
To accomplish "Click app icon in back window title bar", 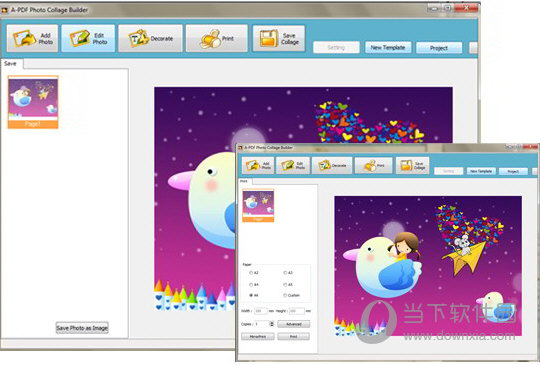I will tap(4, 10).
